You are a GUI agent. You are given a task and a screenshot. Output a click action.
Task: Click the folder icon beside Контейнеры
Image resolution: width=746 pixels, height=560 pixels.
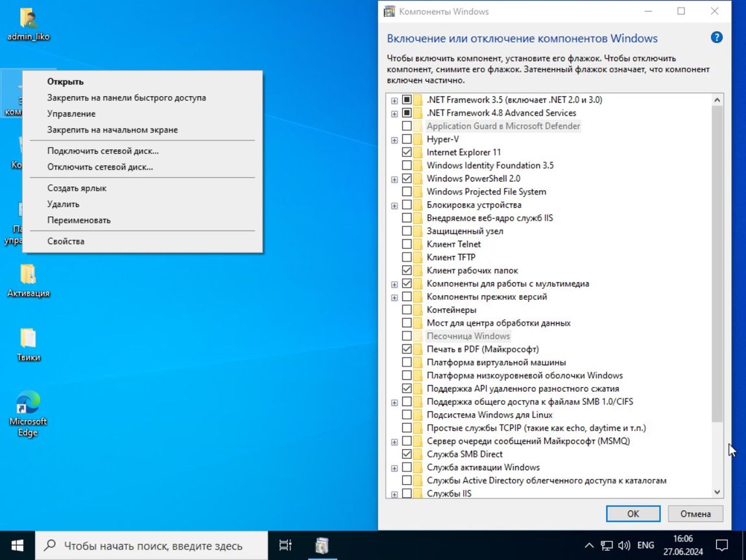(418, 310)
